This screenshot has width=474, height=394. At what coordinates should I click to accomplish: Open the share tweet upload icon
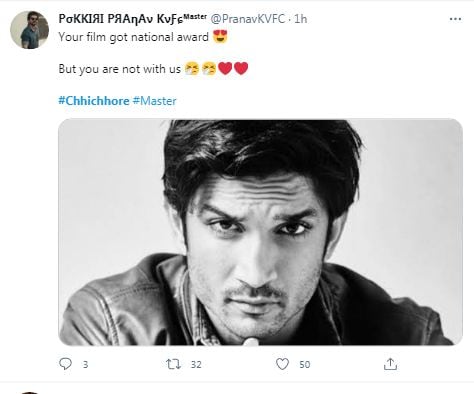pyautogui.click(x=390, y=364)
